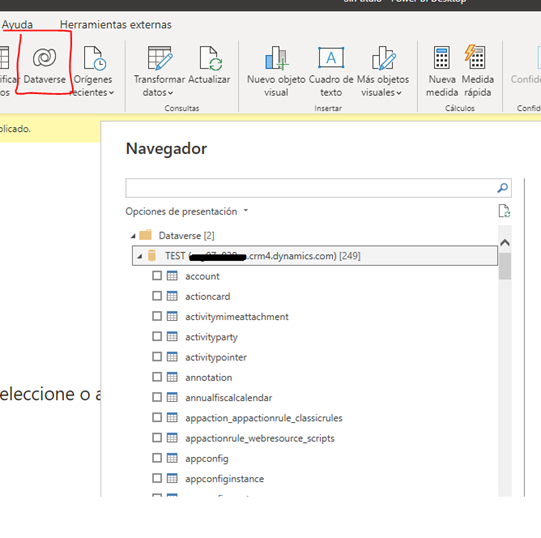
Task: Click the scrollbar up arrow
Action: point(505,243)
